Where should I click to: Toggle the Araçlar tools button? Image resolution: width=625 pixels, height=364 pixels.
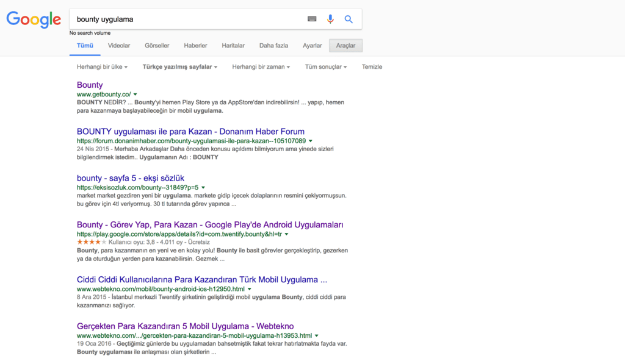(345, 45)
